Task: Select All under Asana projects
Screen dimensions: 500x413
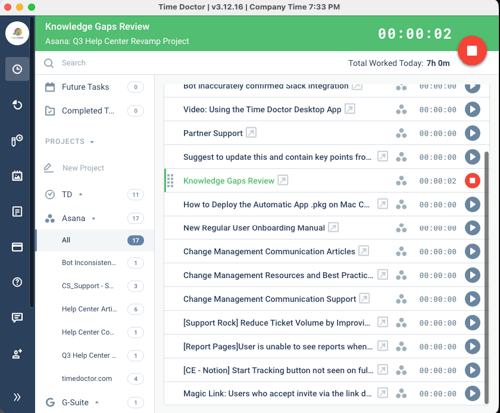Action: [95, 240]
